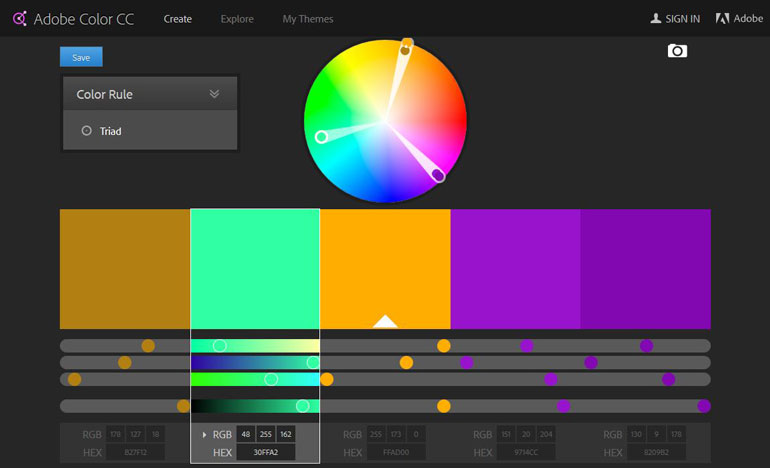770x468 pixels.
Task: Open create-from-image camera icon
Action: [x=677, y=51]
